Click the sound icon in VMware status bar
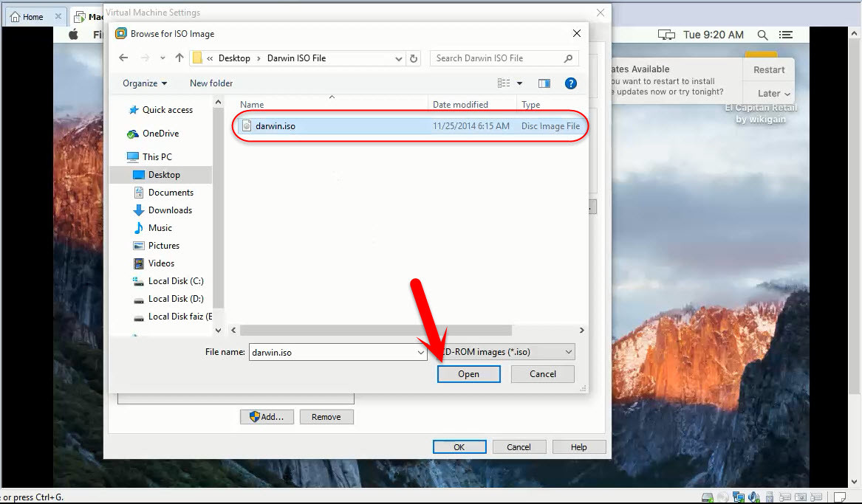This screenshot has width=862, height=504. (x=753, y=497)
